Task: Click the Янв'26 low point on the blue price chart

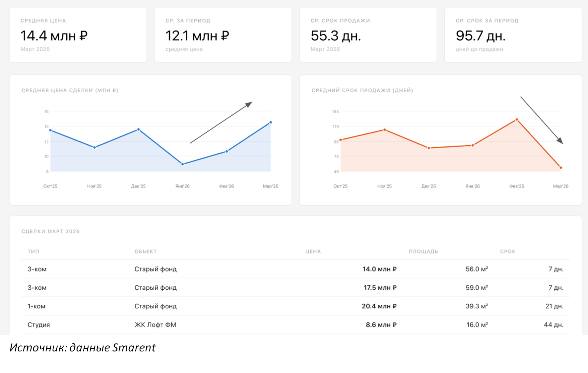Action: [182, 164]
